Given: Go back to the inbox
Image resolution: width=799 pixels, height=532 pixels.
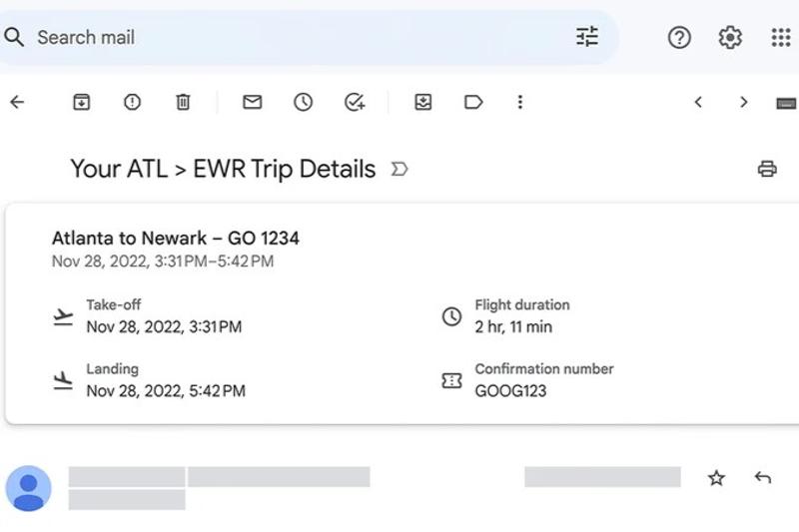Looking at the screenshot, I should point(17,102).
